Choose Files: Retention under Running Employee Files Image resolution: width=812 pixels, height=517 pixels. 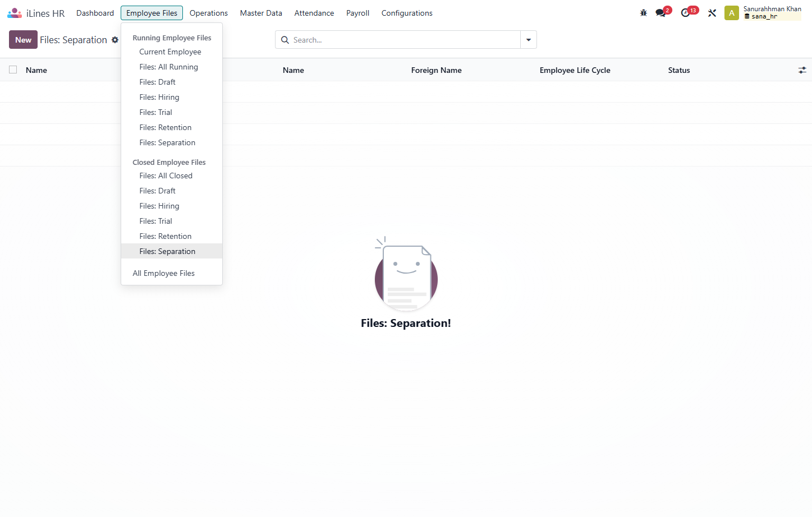tap(172, 127)
